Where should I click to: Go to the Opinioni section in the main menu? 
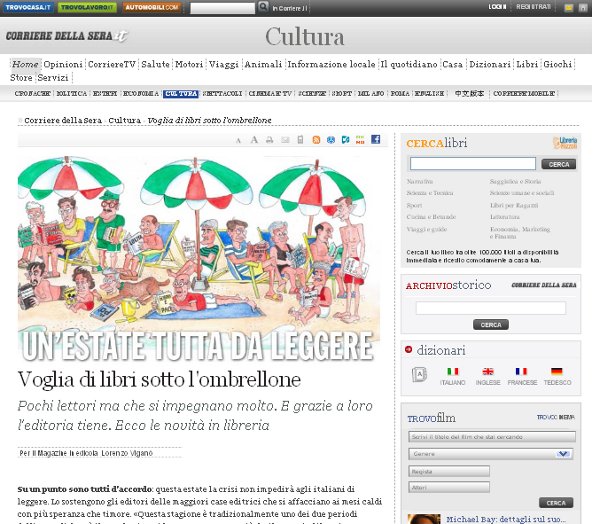pos(63,64)
